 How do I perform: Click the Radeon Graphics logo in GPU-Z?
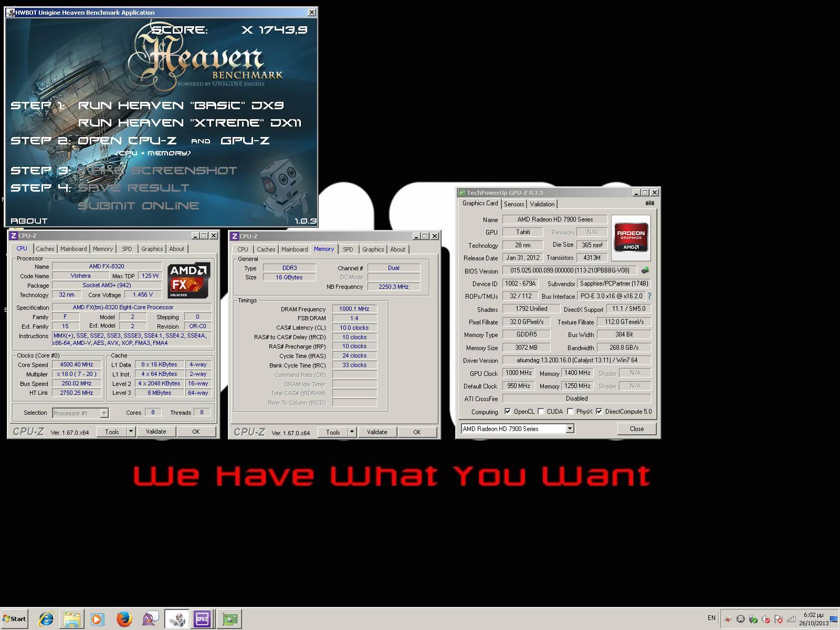tap(631, 237)
